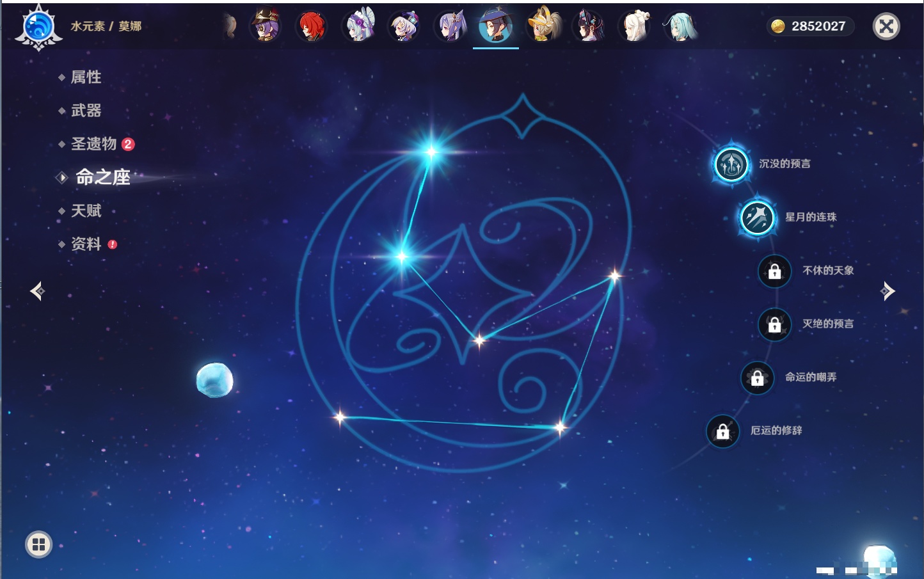Click the locked 厄运的修辞 node icon
The image size is (924, 579).
coord(723,431)
